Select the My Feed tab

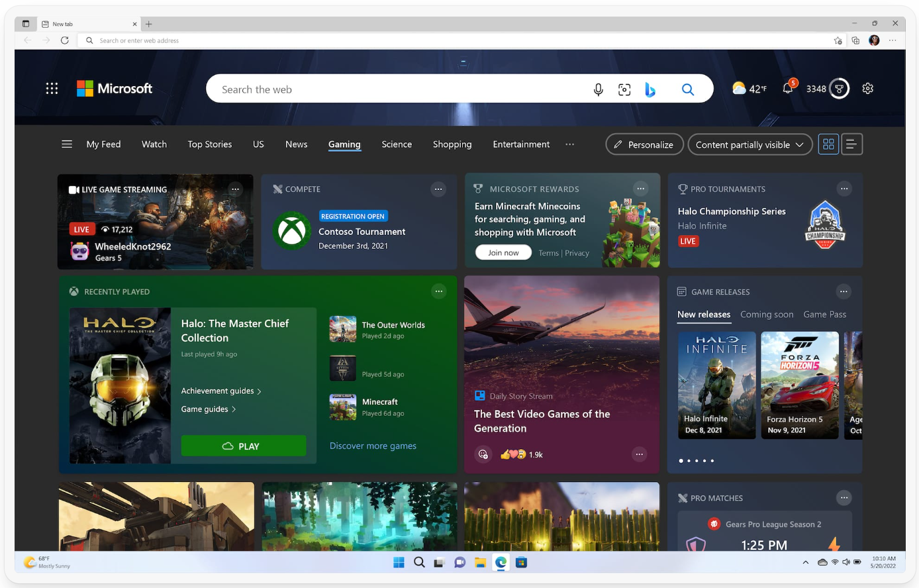103,144
